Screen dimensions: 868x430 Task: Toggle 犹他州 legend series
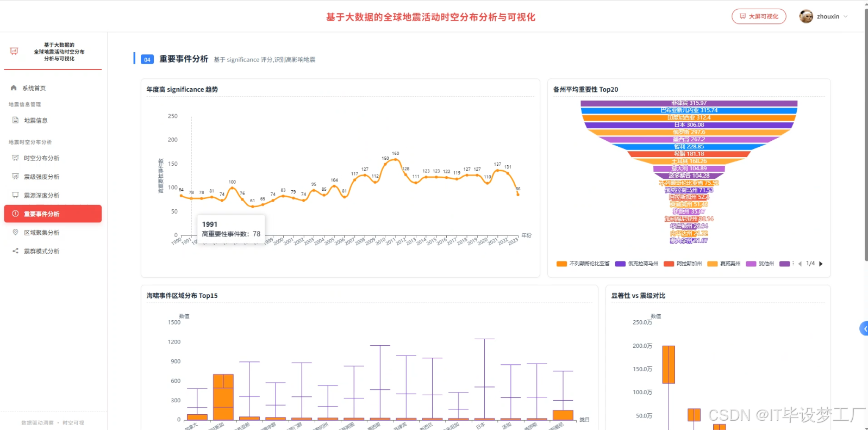pyautogui.click(x=760, y=264)
